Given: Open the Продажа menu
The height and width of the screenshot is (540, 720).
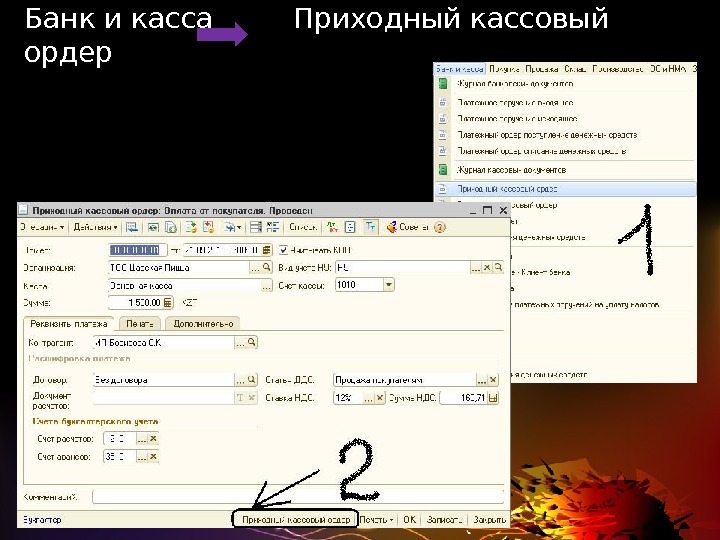Looking at the screenshot, I should pyautogui.click(x=541, y=69).
